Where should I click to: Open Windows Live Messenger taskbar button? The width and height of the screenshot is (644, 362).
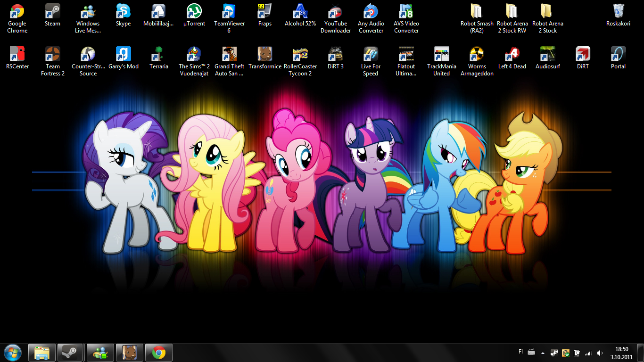(x=100, y=353)
